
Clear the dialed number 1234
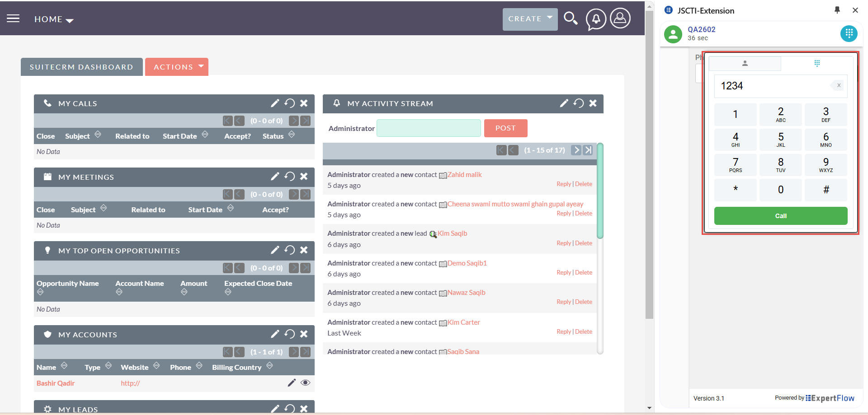[838, 85]
